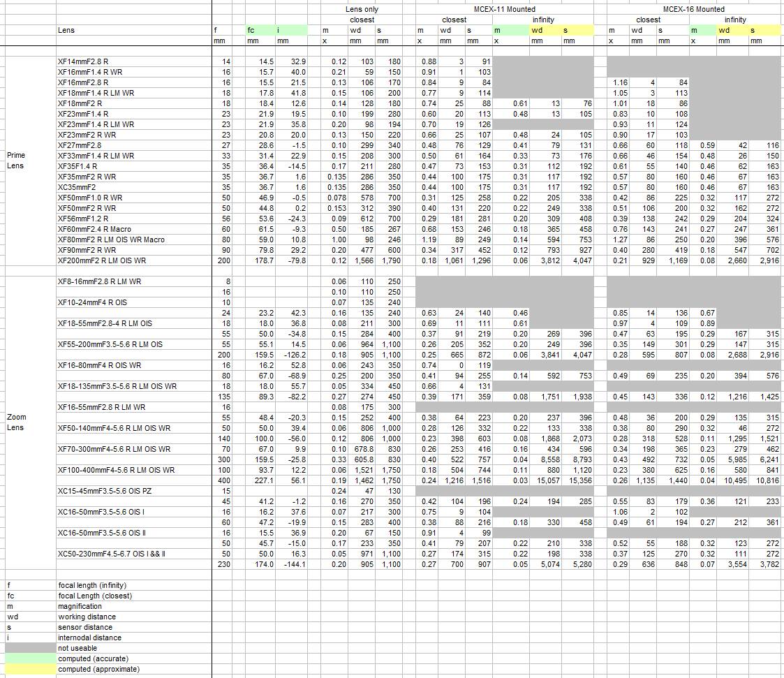
Task: Select the XF90mmF2 R WR lens name
Action: (x=133, y=251)
